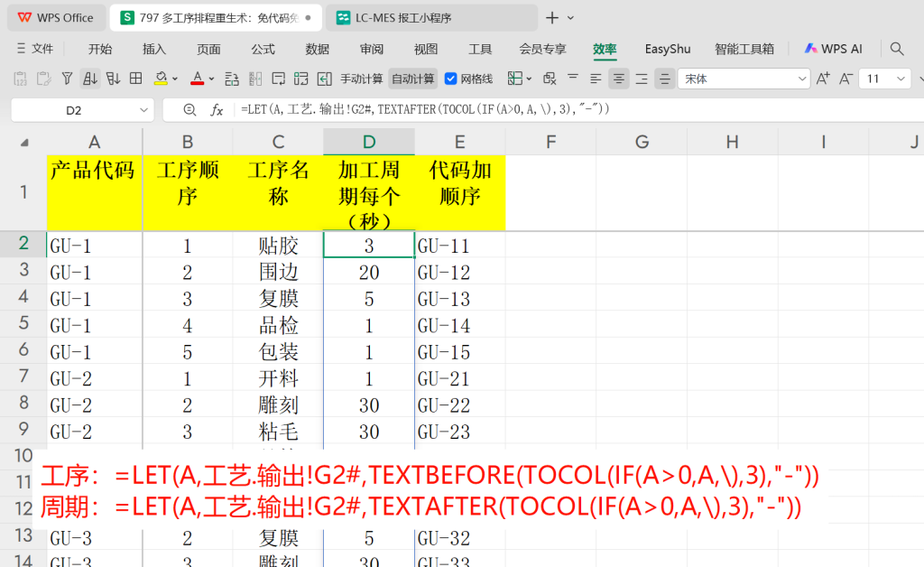Click the zoom formula magnifier icon
Viewport: 924px width, 567px height.
(189, 109)
